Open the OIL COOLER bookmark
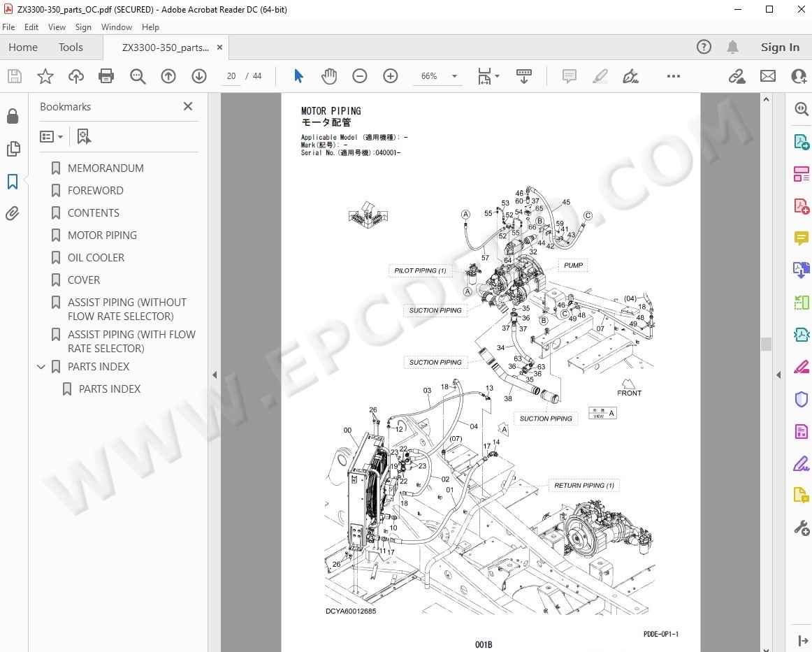 coord(96,258)
